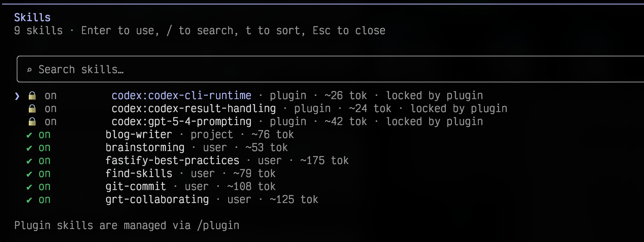The image size is (644, 242).
Task: Choose the git-commit skill in list
Action: pos(136,186)
